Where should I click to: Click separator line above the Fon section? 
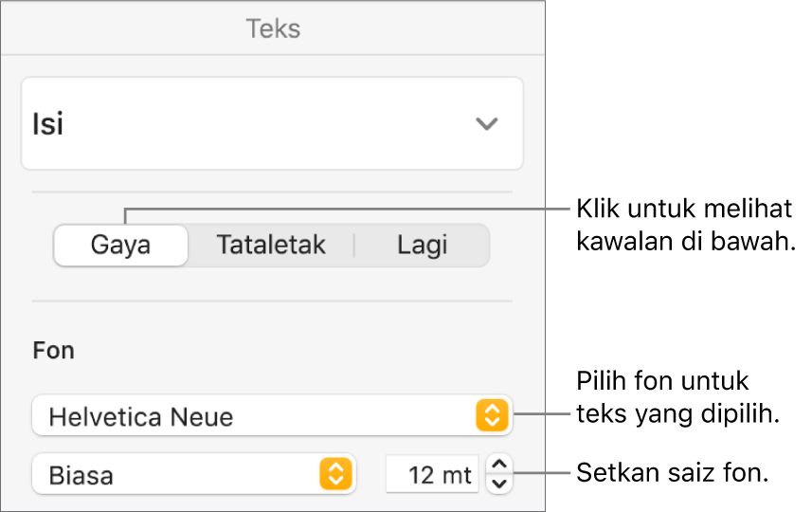pos(273,302)
